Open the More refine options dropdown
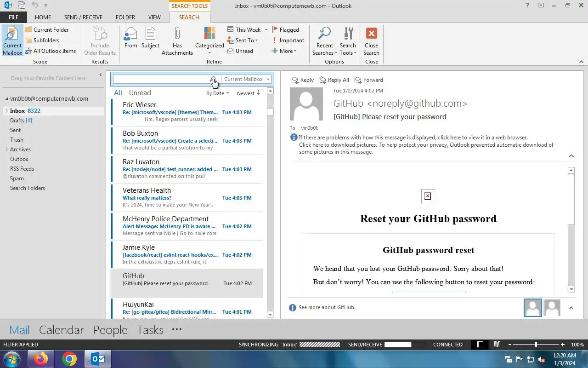588x368 pixels. 284,51
